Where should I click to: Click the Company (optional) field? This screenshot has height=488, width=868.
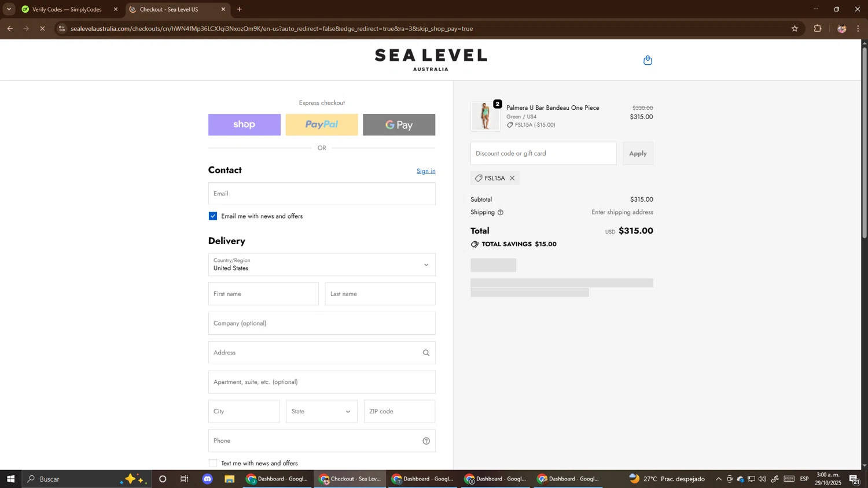coord(322,324)
